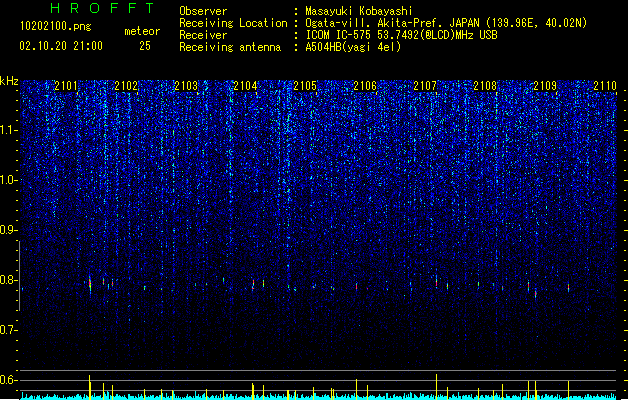Click the date text 02.10.20 21:00
Viewport: 629px width, 400px height.
61,46
